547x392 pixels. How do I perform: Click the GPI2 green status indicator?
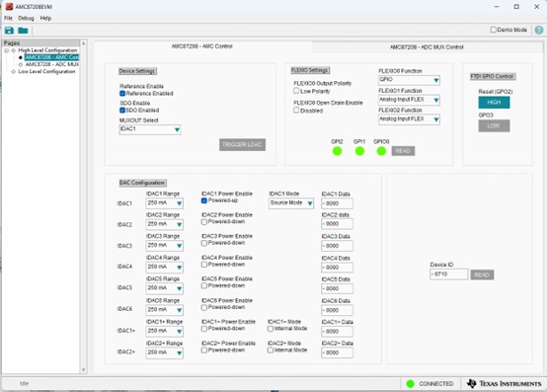pos(337,151)
